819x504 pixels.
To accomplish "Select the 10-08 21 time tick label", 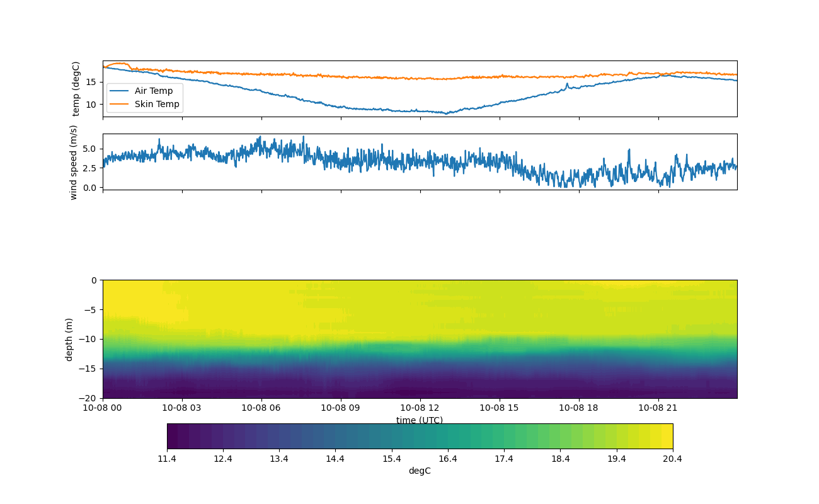I will pyautogui.click(x=658, y=408).
